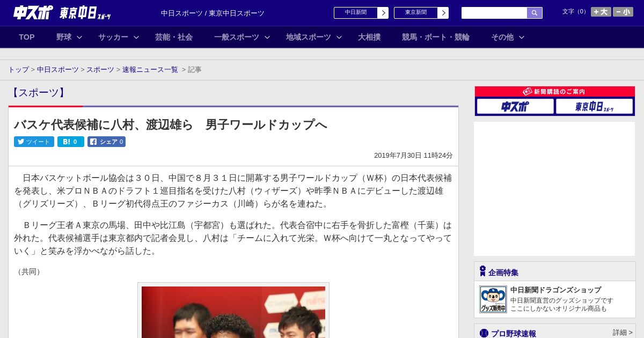Open the 中日新聞 link button
The height and width of the screenshot is (338, 644).
(x=356, y=13)
